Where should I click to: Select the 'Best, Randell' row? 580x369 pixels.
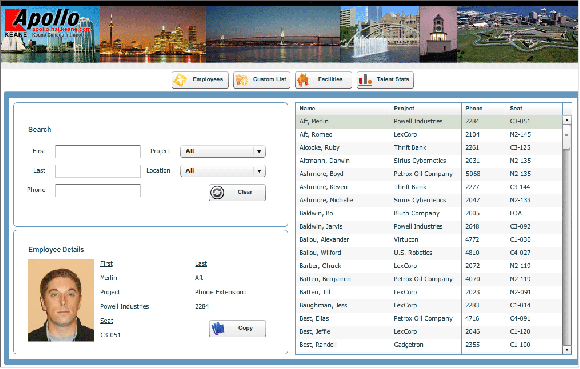point(429,345)
